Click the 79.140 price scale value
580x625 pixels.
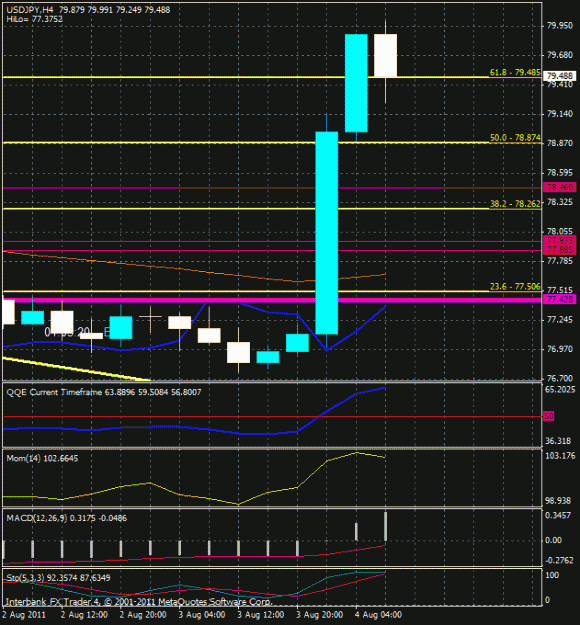[x=560, y=114]
